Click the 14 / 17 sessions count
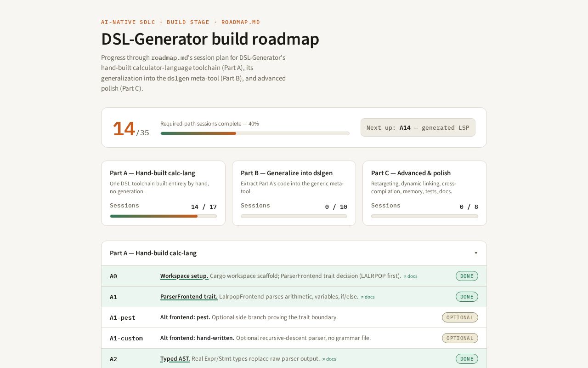The width and height of the screenshot is (588, 368). (204, 207)
